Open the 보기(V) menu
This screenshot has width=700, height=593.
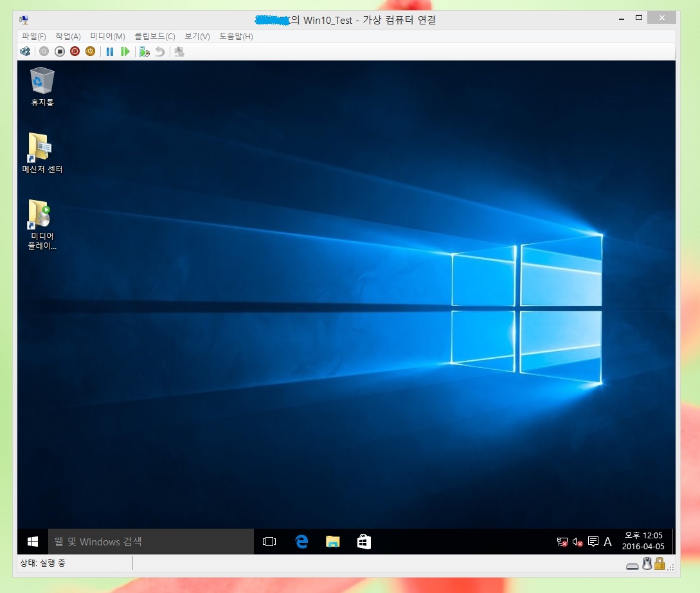click(197, 36)
